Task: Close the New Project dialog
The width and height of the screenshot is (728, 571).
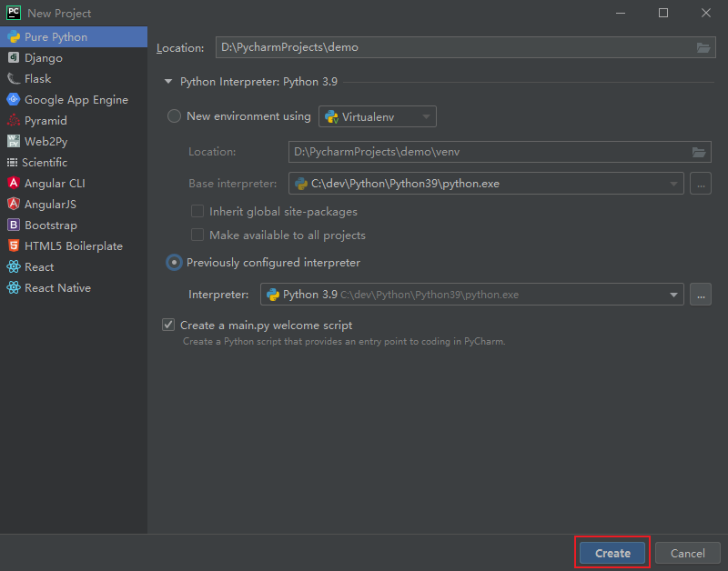Action: (706, 13)
